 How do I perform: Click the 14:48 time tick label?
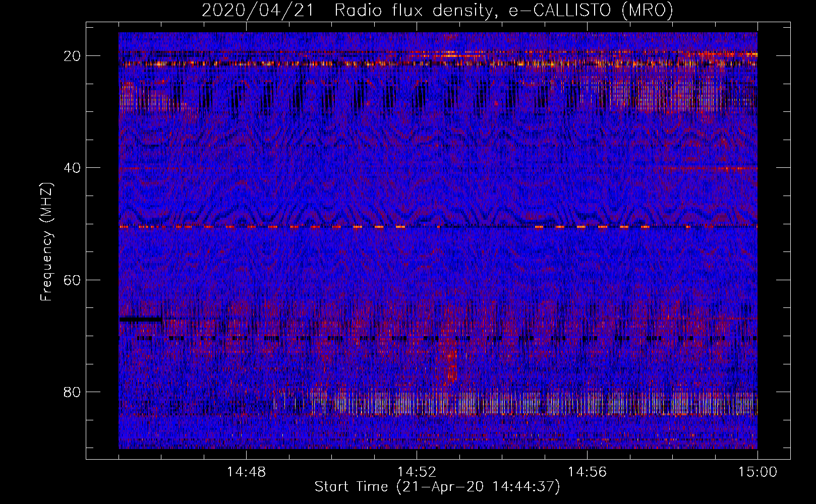coord(246,472)
